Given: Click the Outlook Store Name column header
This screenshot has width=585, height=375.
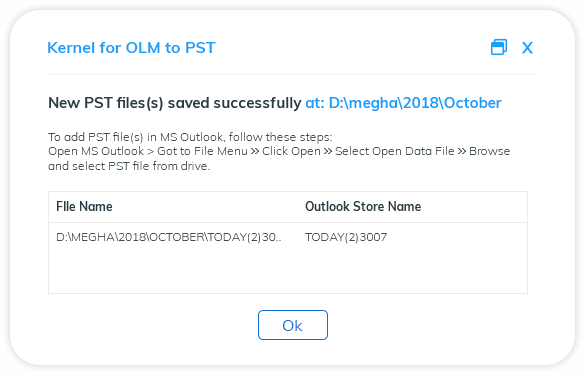Looking at the screenshot, I should point(363,206).
